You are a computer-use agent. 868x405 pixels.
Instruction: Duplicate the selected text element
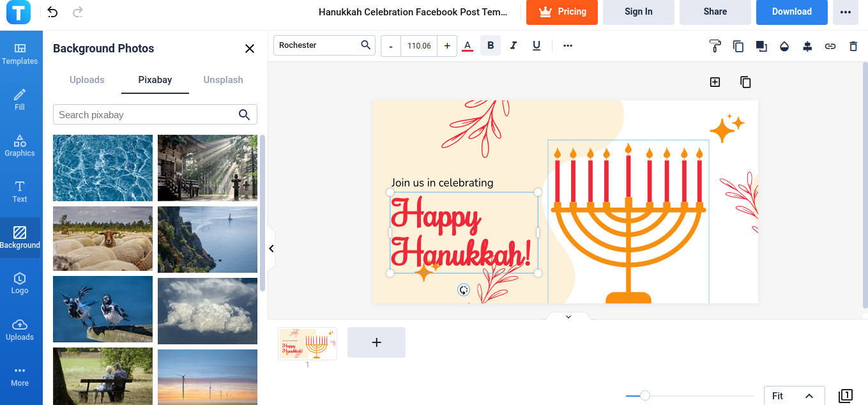738,45
